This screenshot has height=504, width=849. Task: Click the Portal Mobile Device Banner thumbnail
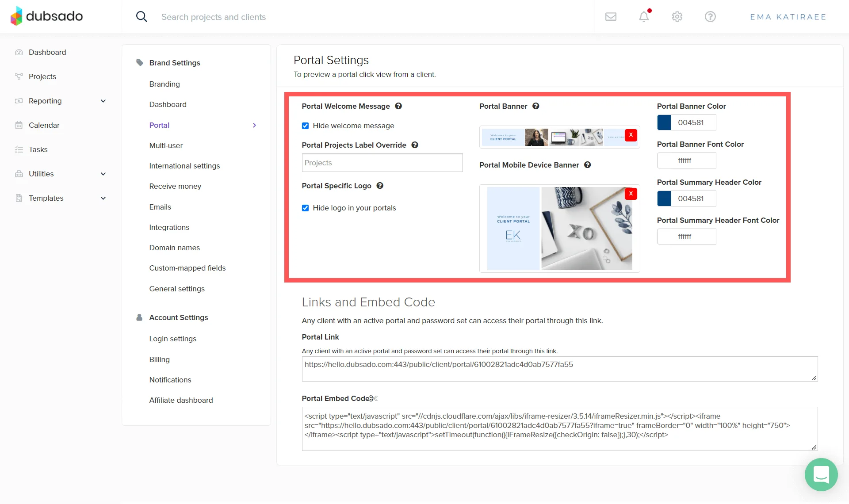pyautogui.click(x=559, y=229)
